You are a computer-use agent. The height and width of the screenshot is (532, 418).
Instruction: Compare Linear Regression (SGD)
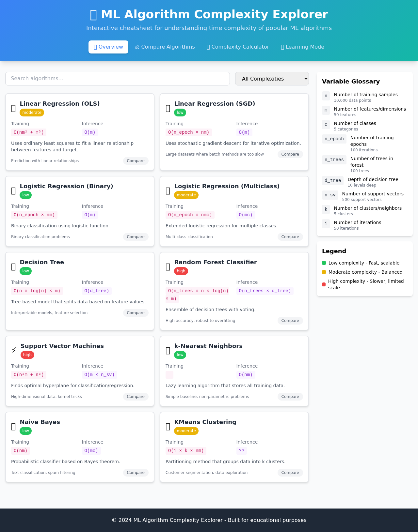tap(290, 154)
